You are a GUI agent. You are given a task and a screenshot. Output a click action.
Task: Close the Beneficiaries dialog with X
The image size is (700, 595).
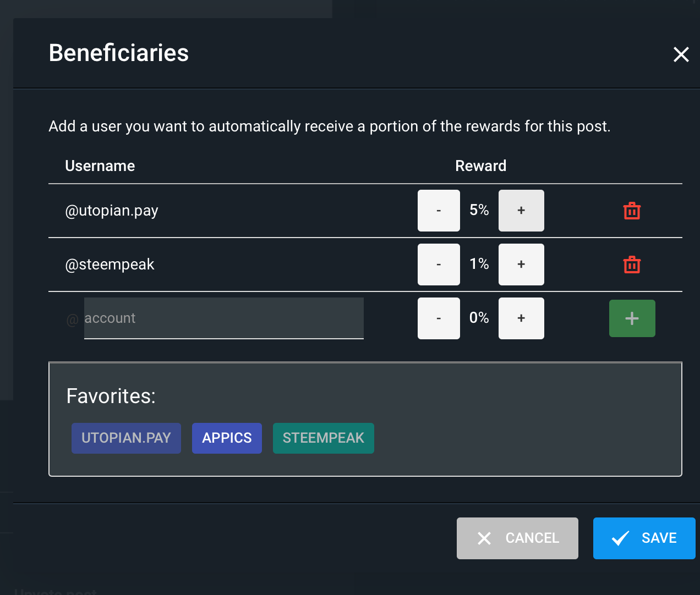tap(681, 54)
